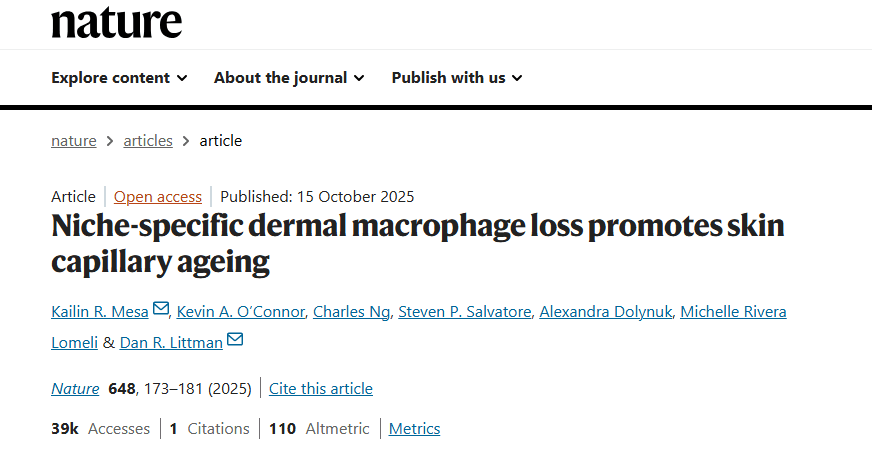Open the articles breadcrumb link
The image size is (872, 460).
pos(148,141)
